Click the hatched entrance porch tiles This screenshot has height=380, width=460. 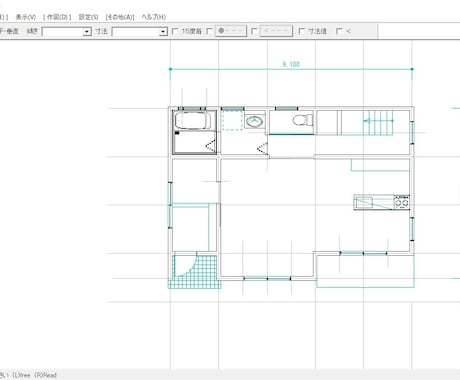[x=195, y=272]
